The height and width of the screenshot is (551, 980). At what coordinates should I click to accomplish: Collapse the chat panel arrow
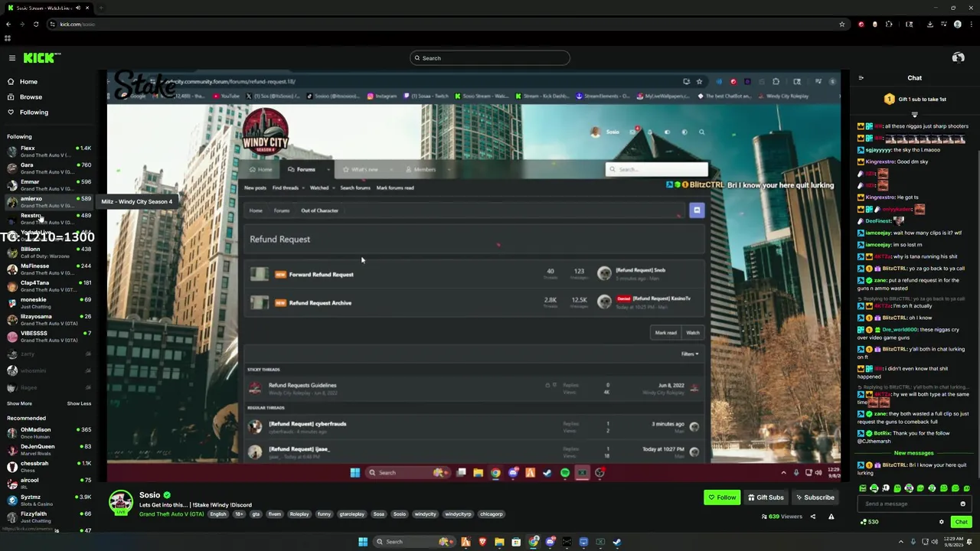coord(861,78)
